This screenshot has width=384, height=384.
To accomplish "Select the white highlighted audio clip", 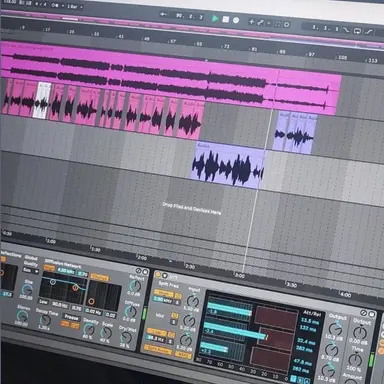I will [x=42, y=100].
